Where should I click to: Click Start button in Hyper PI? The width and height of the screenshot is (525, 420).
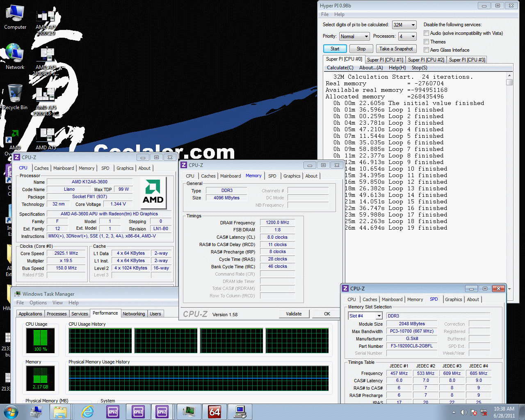[335, 49]
